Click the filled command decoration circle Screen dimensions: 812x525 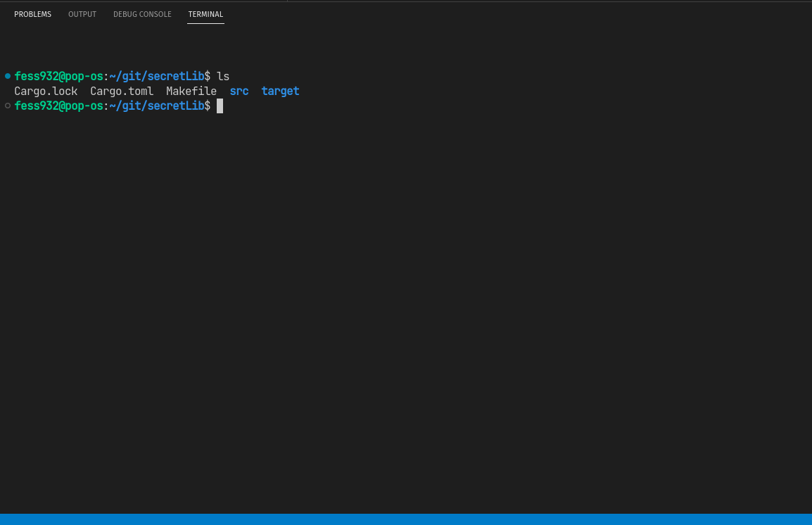pyautogui.click(x=8, y=76)
